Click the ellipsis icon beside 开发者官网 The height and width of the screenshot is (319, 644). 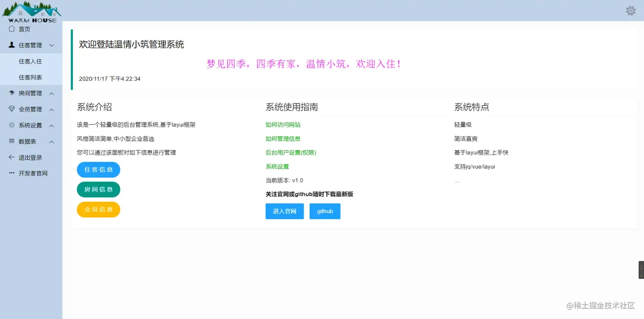(x=11, y=174)
